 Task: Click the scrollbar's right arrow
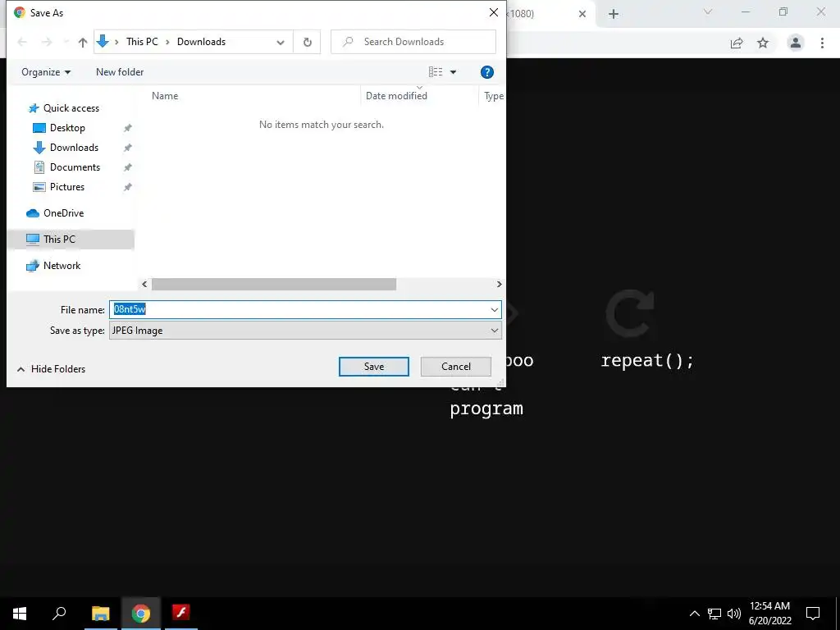499,285
